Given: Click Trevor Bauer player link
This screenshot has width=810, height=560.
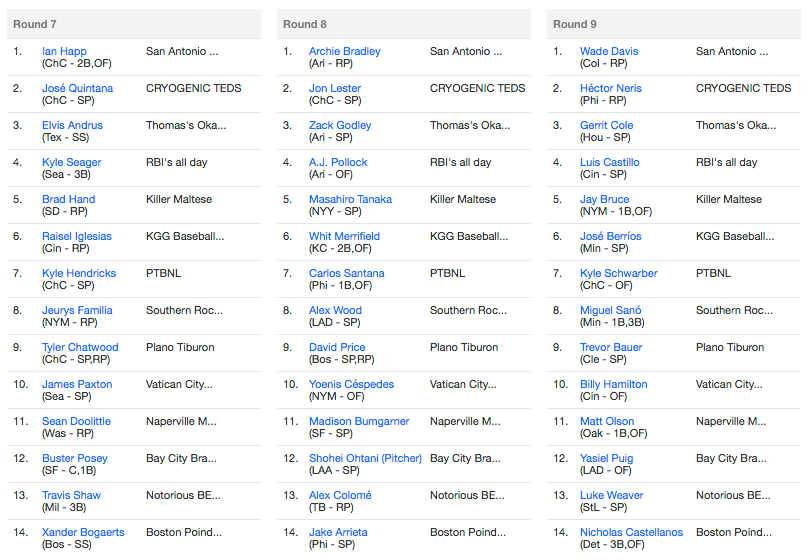Looking at the screenshot, I should (x=611, y=347).
